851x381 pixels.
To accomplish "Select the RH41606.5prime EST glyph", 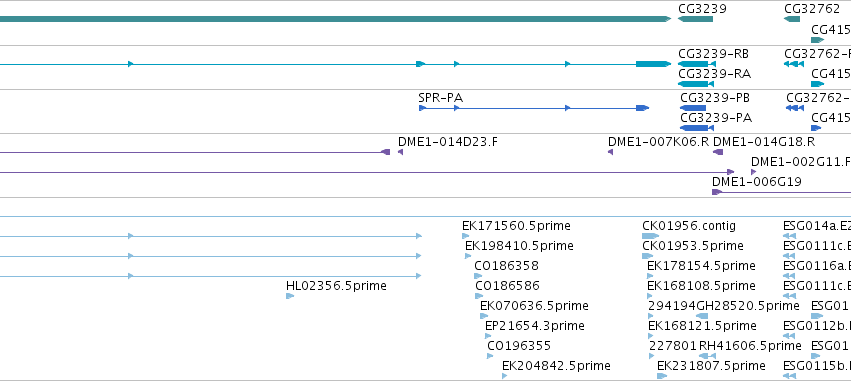I will [708, 356].
